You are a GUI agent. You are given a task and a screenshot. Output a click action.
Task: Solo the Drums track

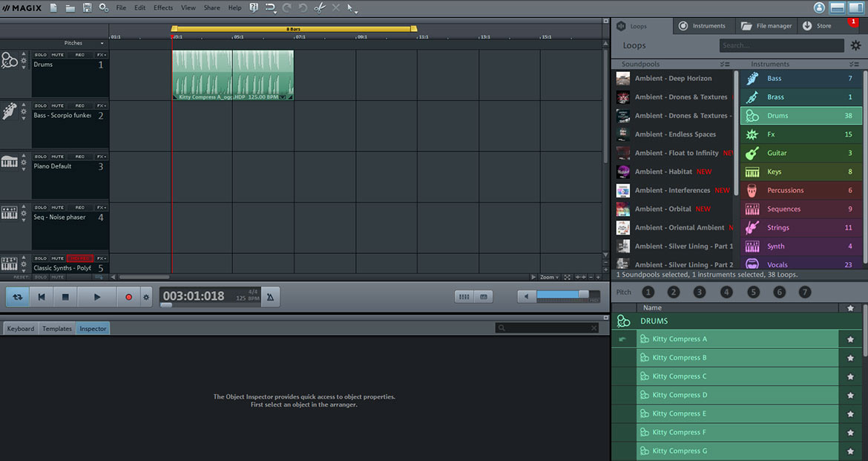click(41, 54)
